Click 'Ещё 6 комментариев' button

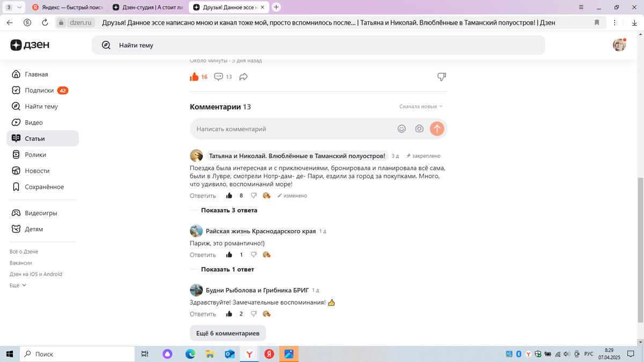[x=228, y=333]
